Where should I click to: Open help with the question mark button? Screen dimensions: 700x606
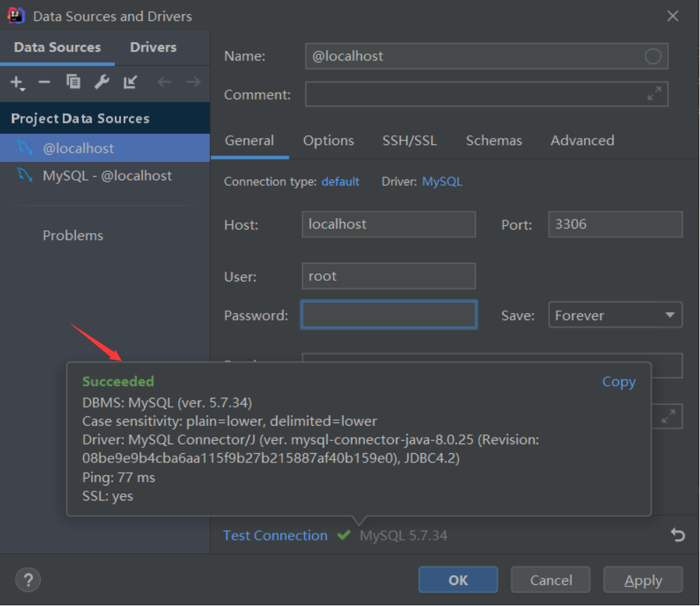28,580
